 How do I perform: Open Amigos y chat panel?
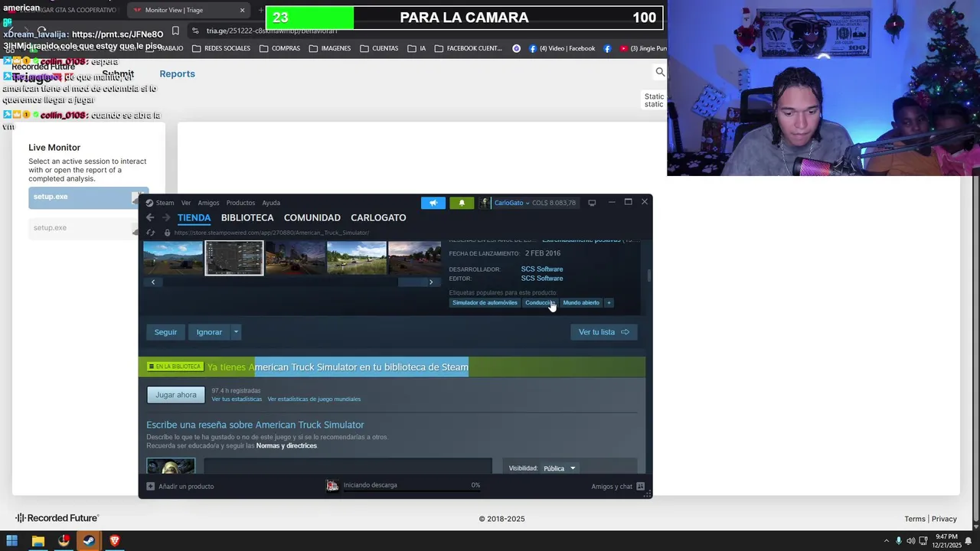(618, 487)
